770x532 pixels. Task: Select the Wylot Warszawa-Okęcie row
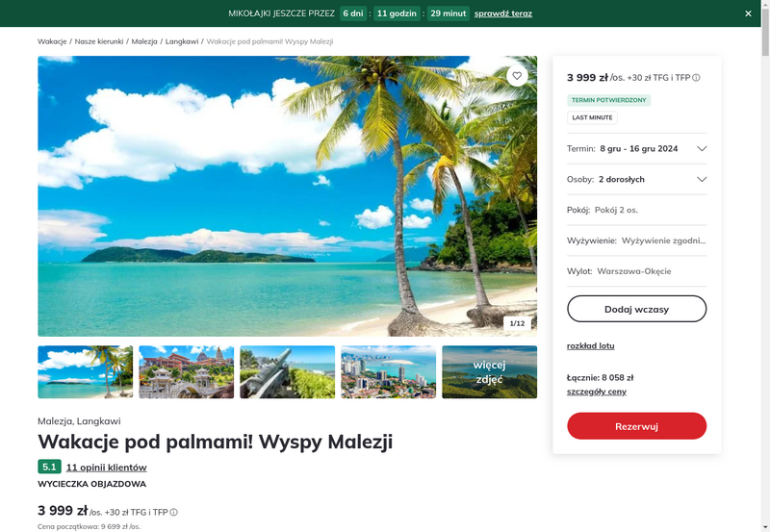[x=636, y=271]
